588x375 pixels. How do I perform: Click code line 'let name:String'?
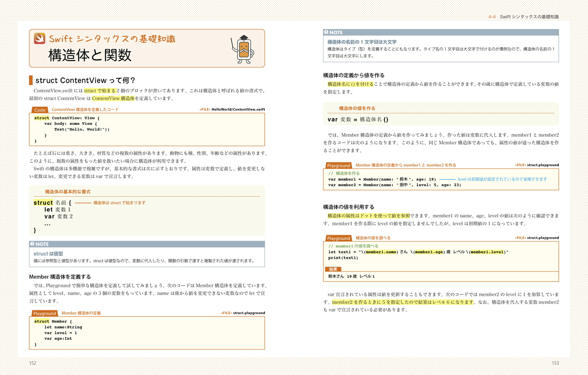tap(63, 327)
